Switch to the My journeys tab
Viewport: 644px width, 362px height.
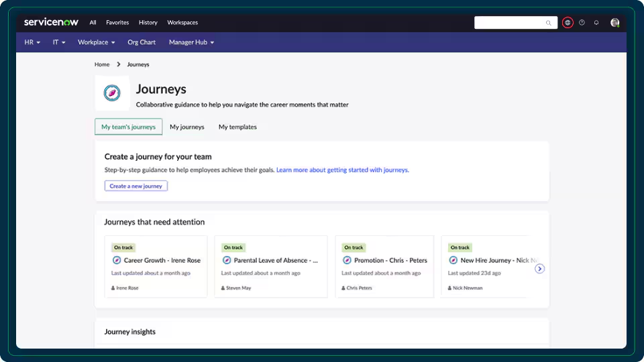[x=187, y=127]
